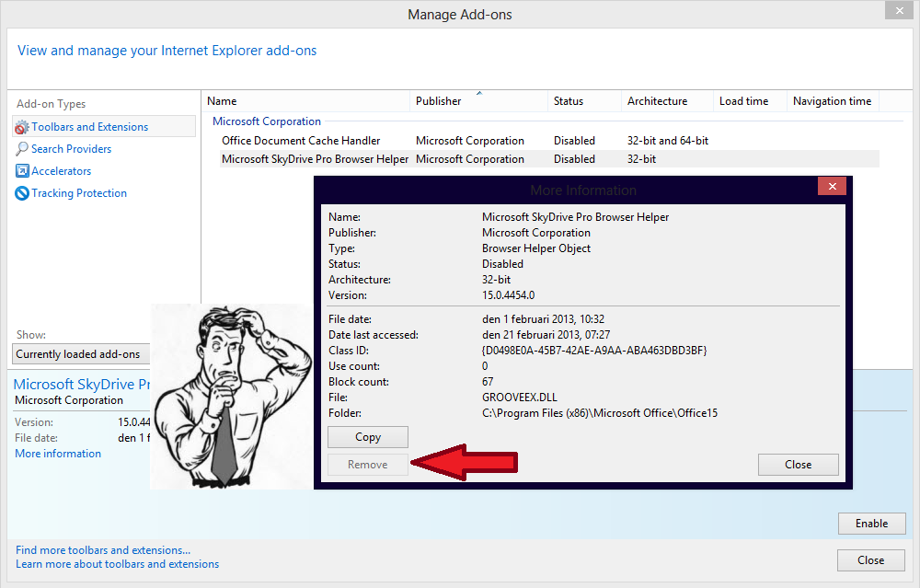Select Office Document Cache Handler row

549,141
